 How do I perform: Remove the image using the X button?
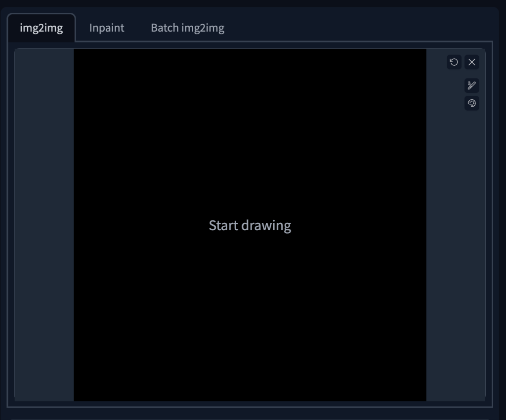(472, 62)
